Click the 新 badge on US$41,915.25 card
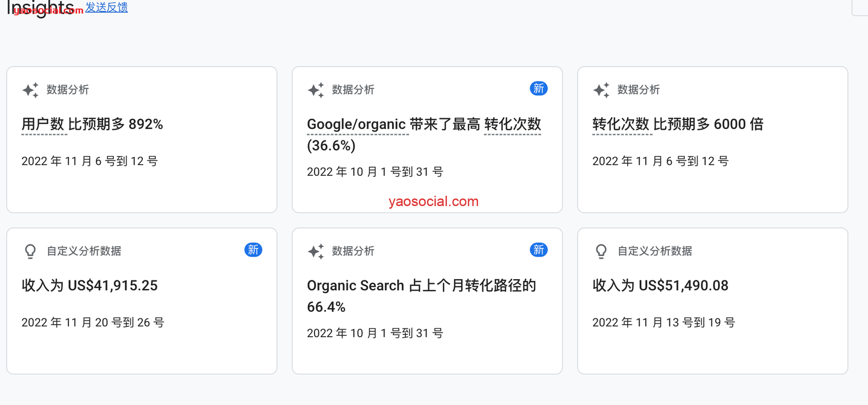This screenshot has height=405, width=868. click(253, 250)
